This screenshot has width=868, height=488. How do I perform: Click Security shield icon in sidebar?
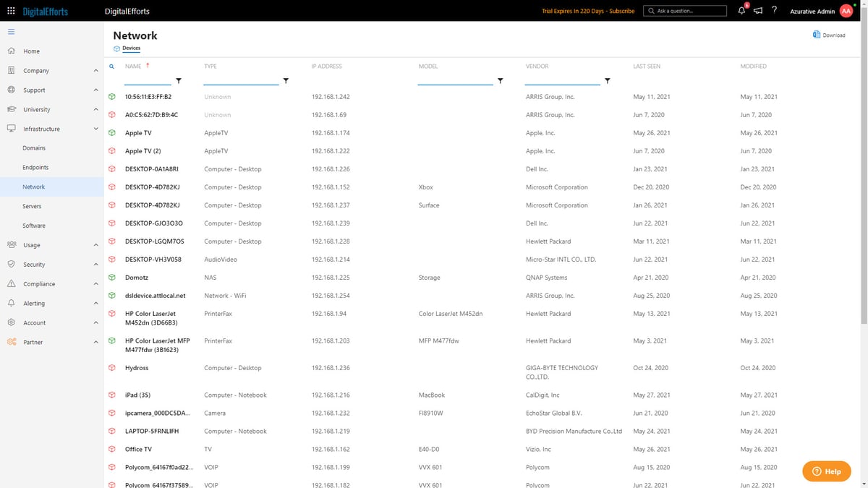pyautogui.click(x=11, y=265)
